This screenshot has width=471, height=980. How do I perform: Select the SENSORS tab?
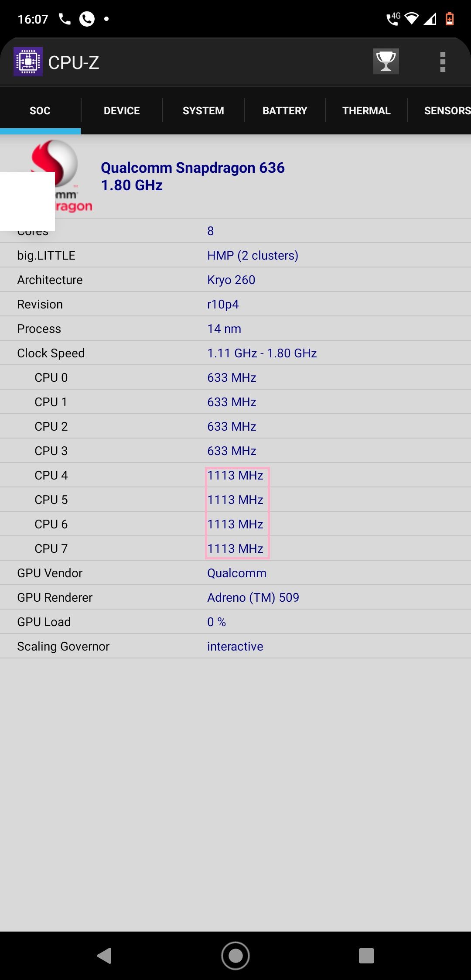(445, 111)
